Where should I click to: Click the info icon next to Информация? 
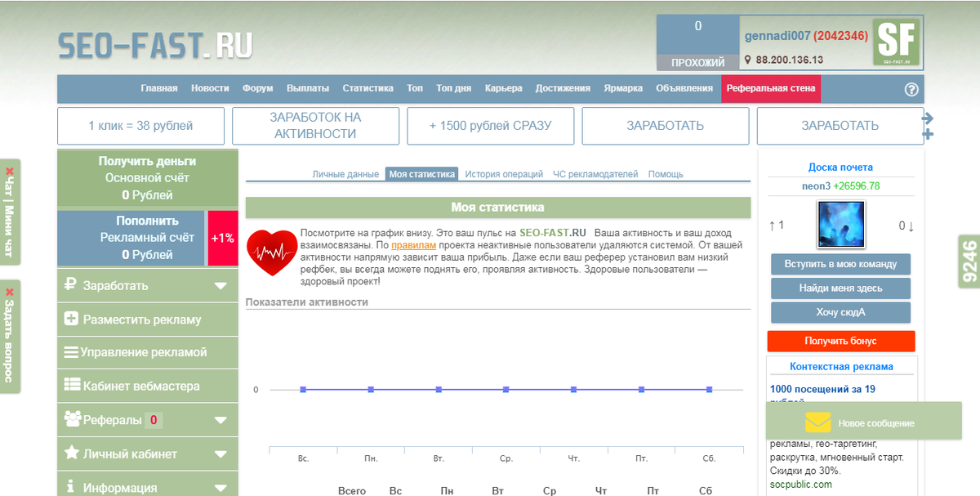(71, 487)
